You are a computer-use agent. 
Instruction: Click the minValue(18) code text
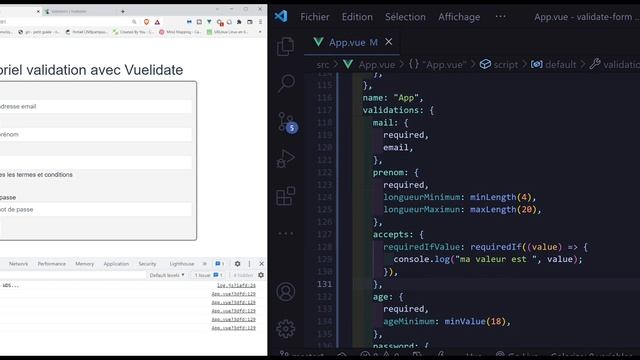pos(475,321)
